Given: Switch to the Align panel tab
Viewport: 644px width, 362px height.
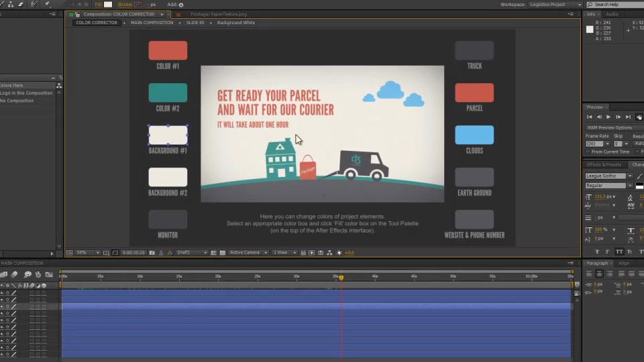Looking at the screenshot, I should [x=624, y=263].
